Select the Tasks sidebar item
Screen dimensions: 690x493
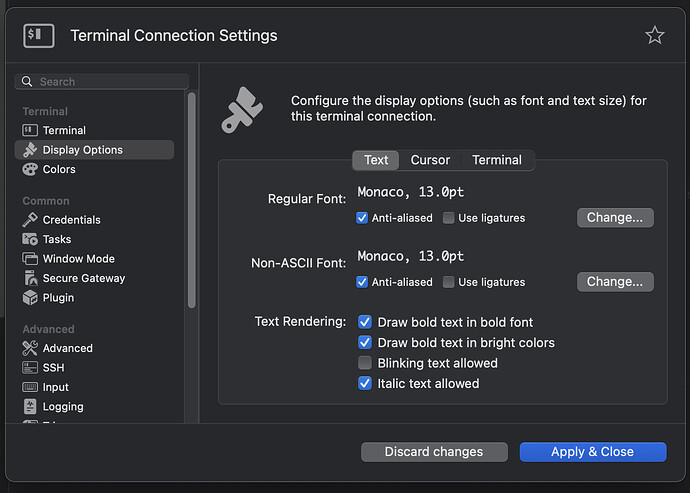click(56, 239)
